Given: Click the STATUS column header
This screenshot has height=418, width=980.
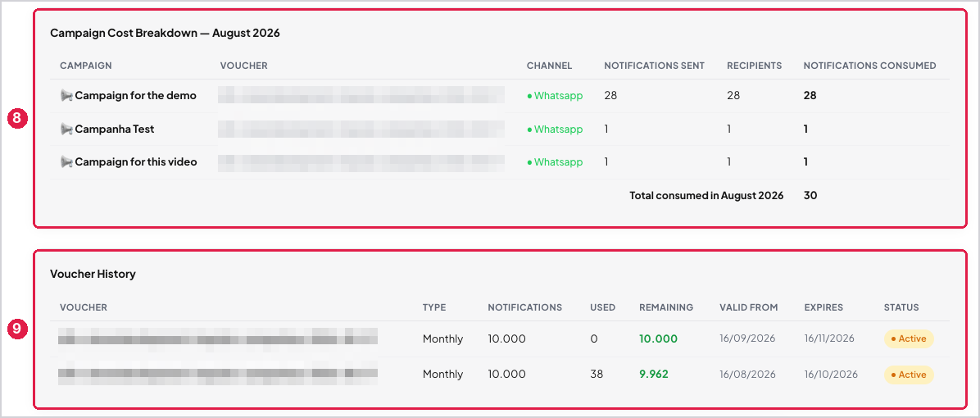Looking at the screenshot, I should pos(901,307).
